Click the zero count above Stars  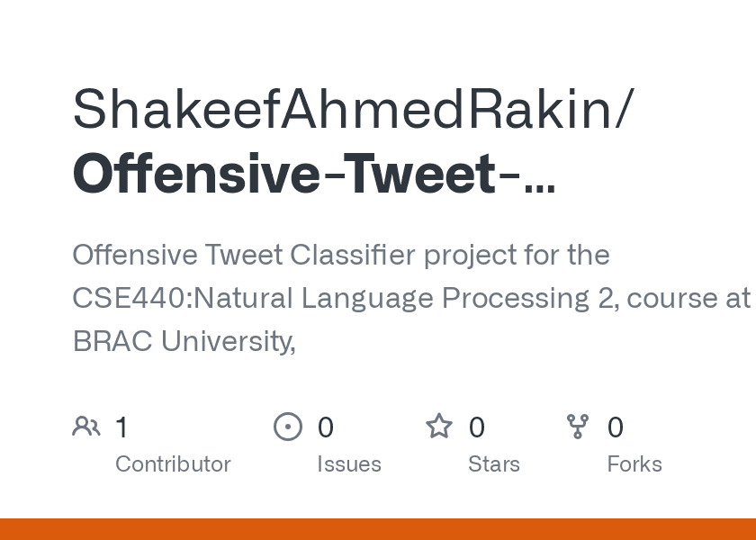click(x=477, y=427)
